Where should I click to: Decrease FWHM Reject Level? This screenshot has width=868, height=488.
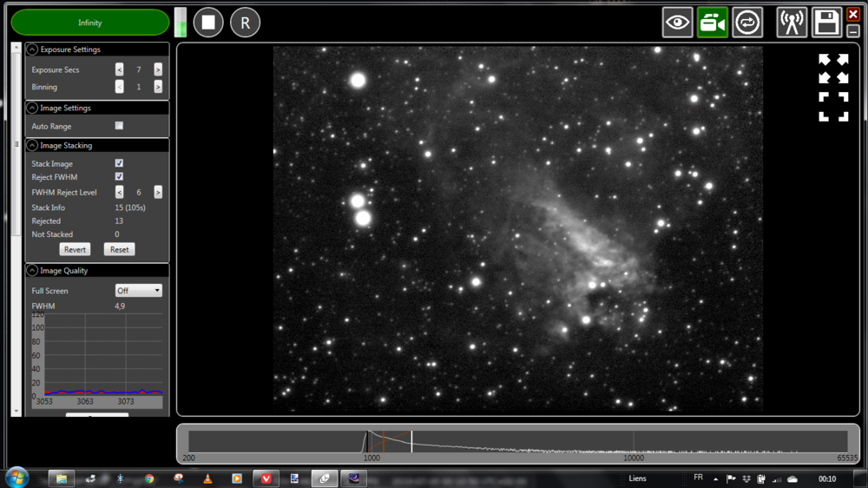point(120,192)
